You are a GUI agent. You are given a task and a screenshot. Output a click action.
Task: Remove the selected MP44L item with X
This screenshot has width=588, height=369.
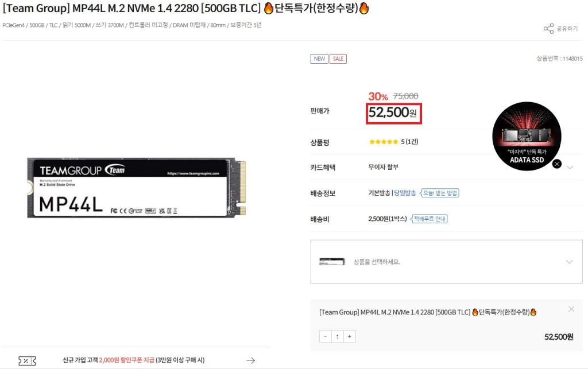571,309
